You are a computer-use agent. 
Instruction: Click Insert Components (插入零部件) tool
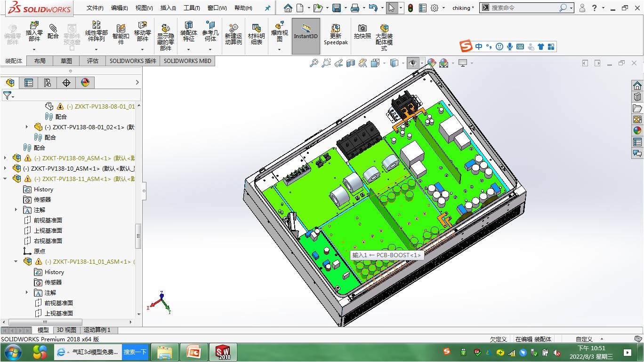point(34,32)
